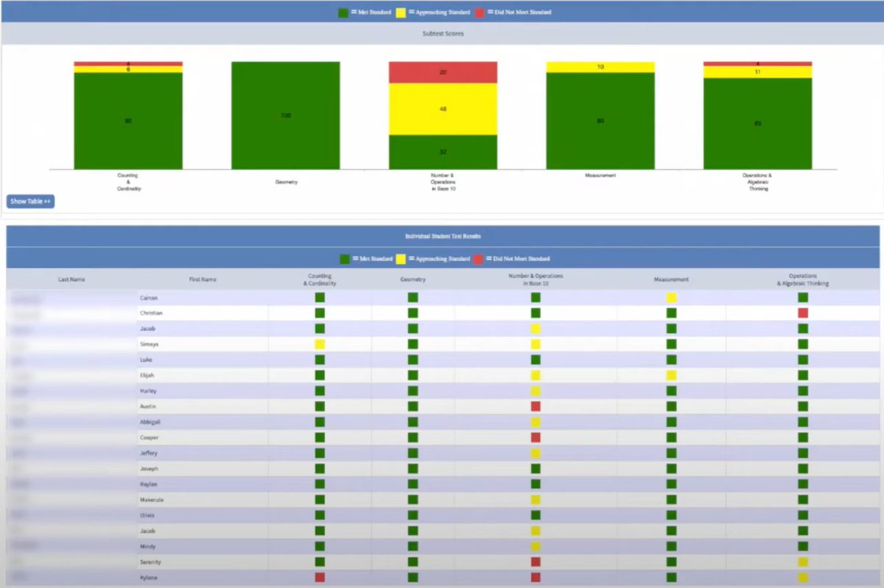This screenshot has width=884, height=588.
Task: Click Abbigail's yellow Number & Operations square
Action: click(x=536, y=422)
